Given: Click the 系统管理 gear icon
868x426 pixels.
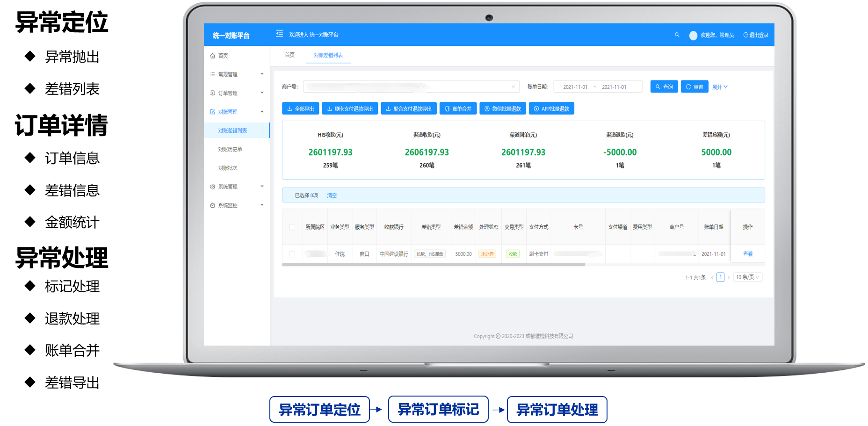Looking at the screenshot, I should pyautogui.click(x=213, y=187).
